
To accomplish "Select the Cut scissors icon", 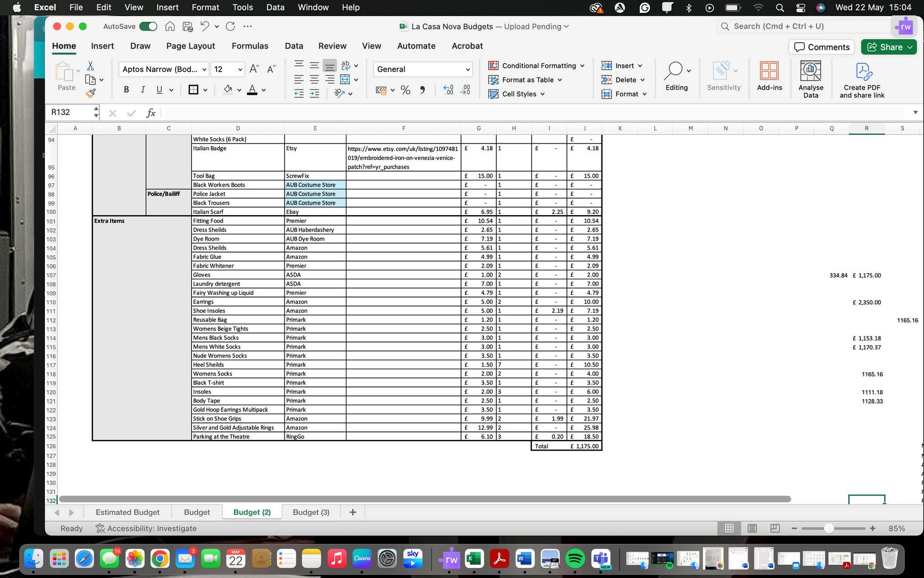I will pyautogui.click(x=90, y=66).
